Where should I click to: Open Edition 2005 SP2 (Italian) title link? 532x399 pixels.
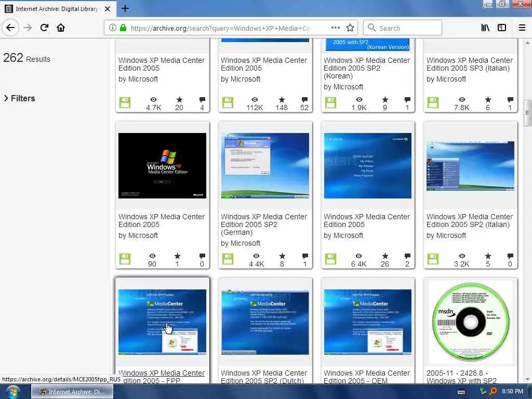[470, 220]
